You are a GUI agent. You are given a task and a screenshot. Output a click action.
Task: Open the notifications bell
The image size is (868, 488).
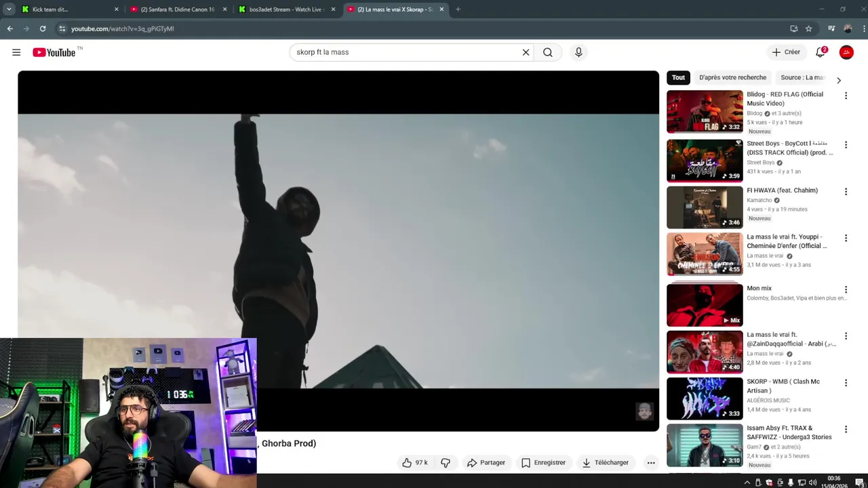click(821, 52)
